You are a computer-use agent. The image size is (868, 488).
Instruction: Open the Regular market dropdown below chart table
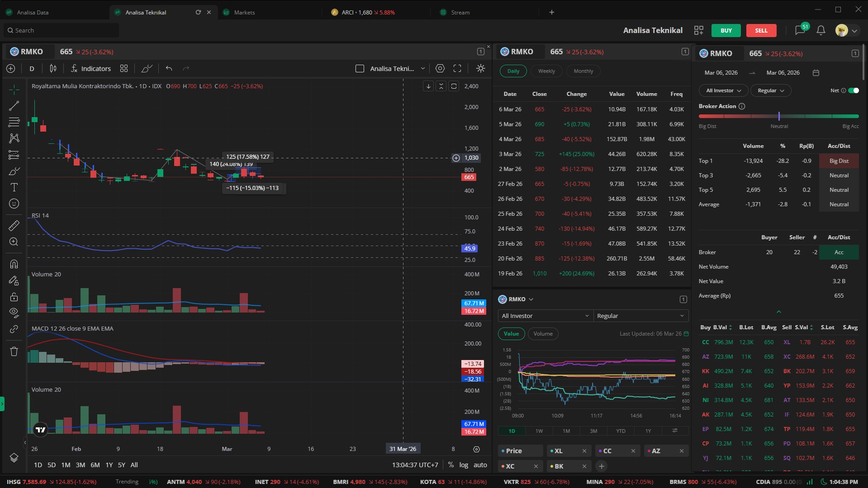(x=640, y=316)
